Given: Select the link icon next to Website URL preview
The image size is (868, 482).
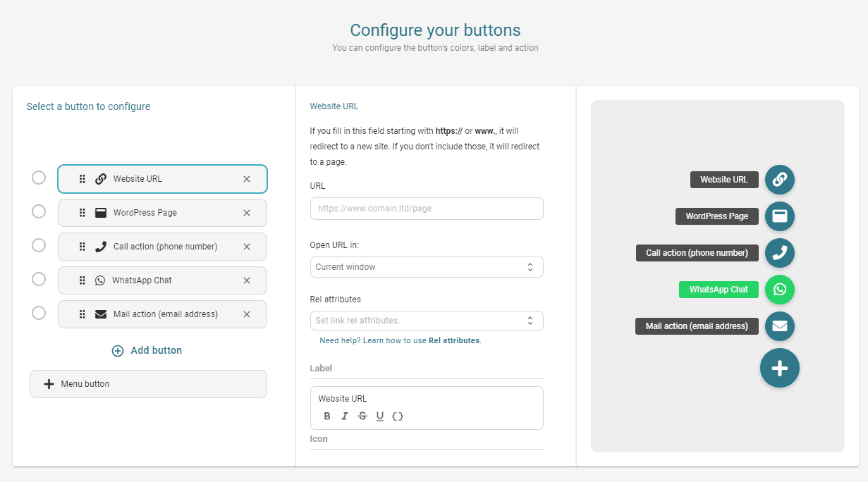Looking at the screenshot, I should coord(779,180).
